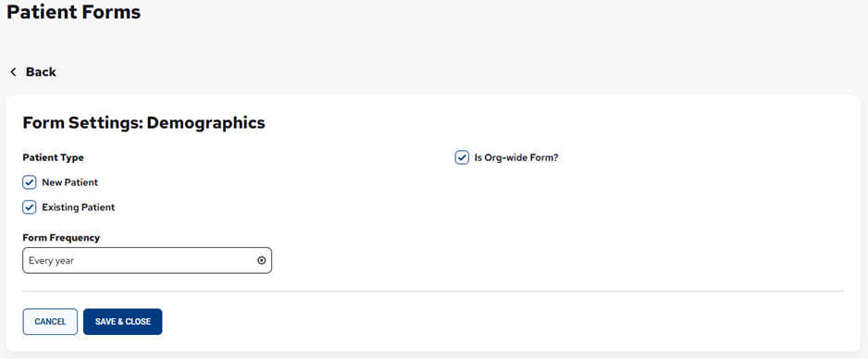Click the "New Patient" label text
The height and width of the screenshot is (359, 868).
click(x=69, y=182)
